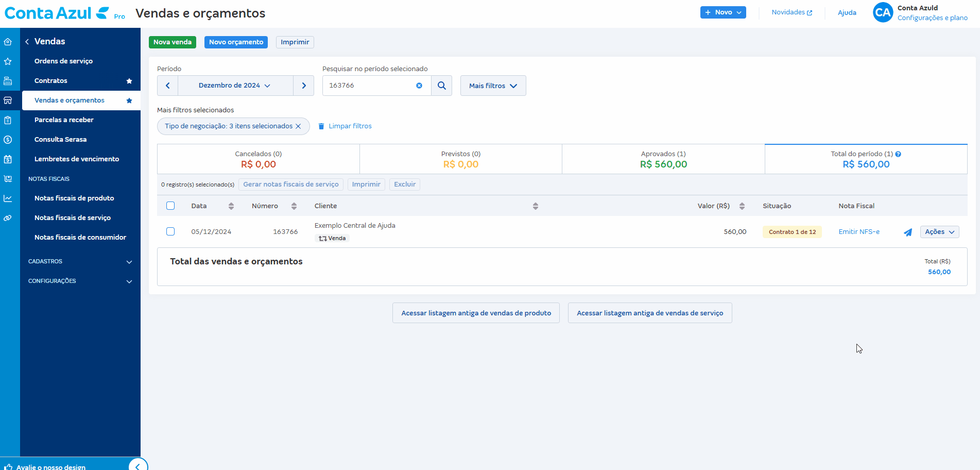Go to previous month with the left arrow
Screen dimensions: 980x470
click(x=167, y=86)
